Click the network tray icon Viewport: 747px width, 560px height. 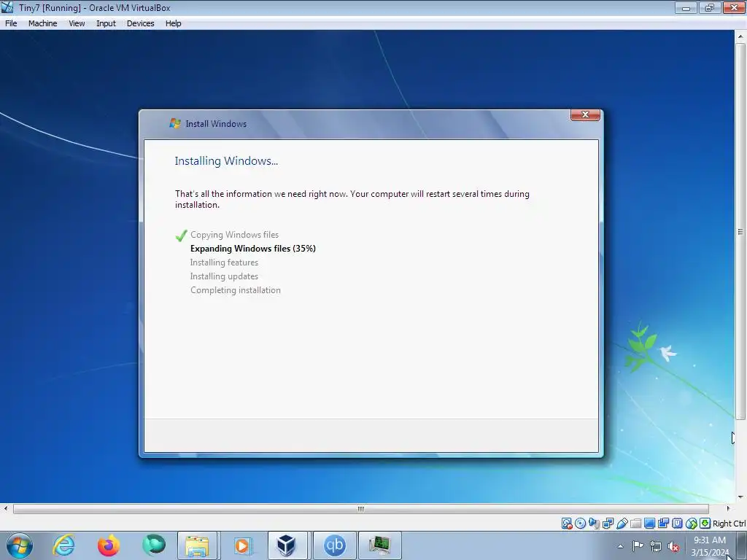click(656, 546)
